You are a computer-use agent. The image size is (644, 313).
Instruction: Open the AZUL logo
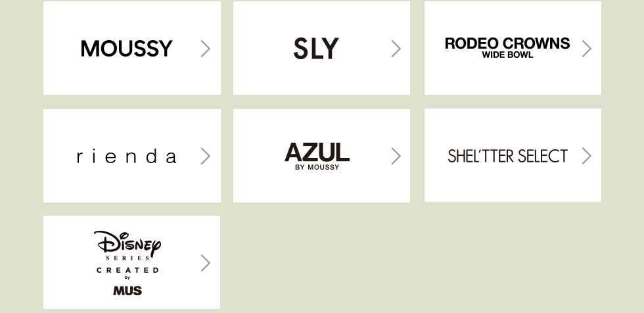(x=317, y=152)
